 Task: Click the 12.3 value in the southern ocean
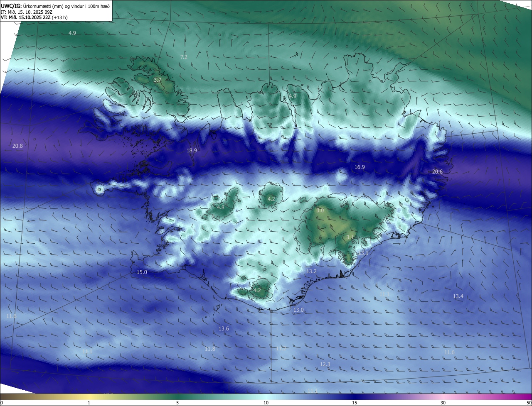coord(325,364)
